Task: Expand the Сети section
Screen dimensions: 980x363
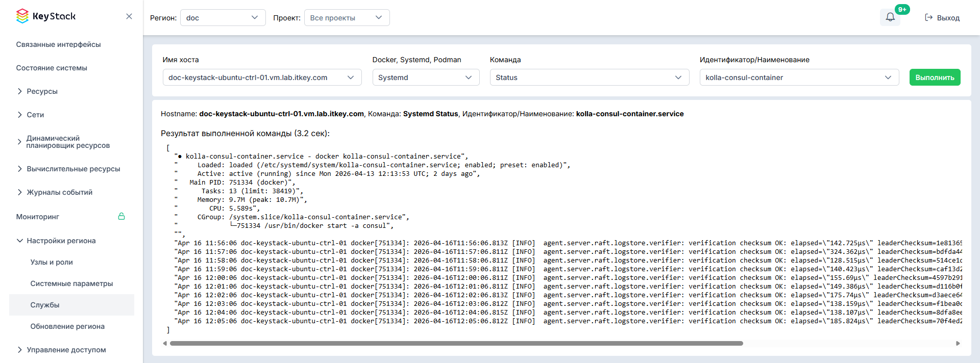Action: [x=31, y=115]
